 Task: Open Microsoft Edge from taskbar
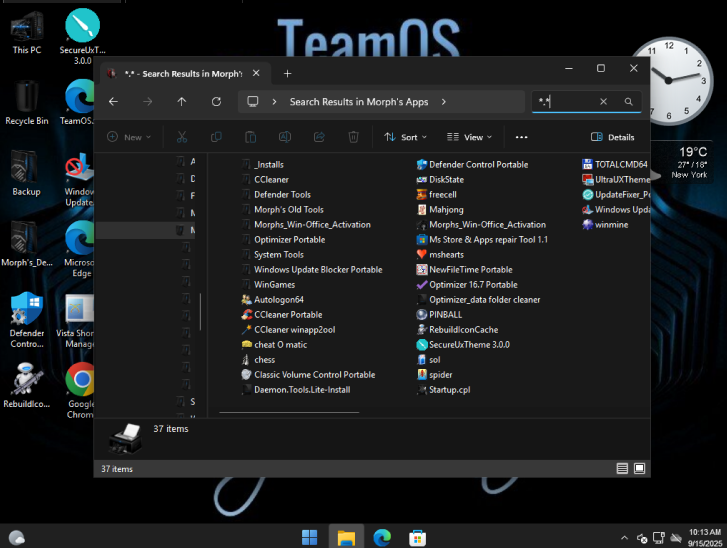coord(382,538)
